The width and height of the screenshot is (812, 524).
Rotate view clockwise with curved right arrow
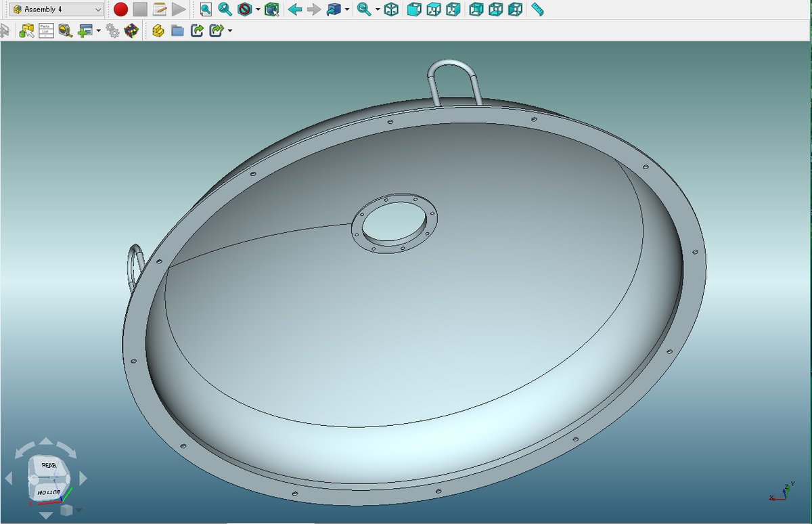point(67,450)
